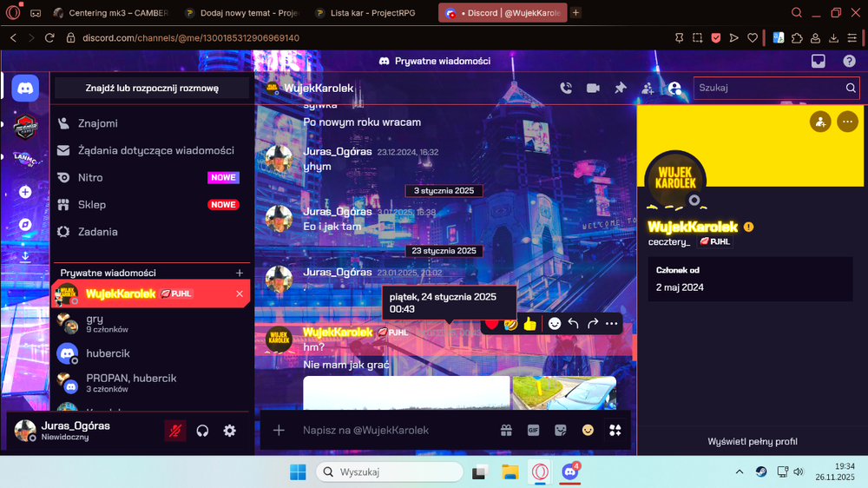Image resolution: width=868 pixels, height=488 pixels.
Task: Open Discord inbox icon
Action: [x=819, y=61]
